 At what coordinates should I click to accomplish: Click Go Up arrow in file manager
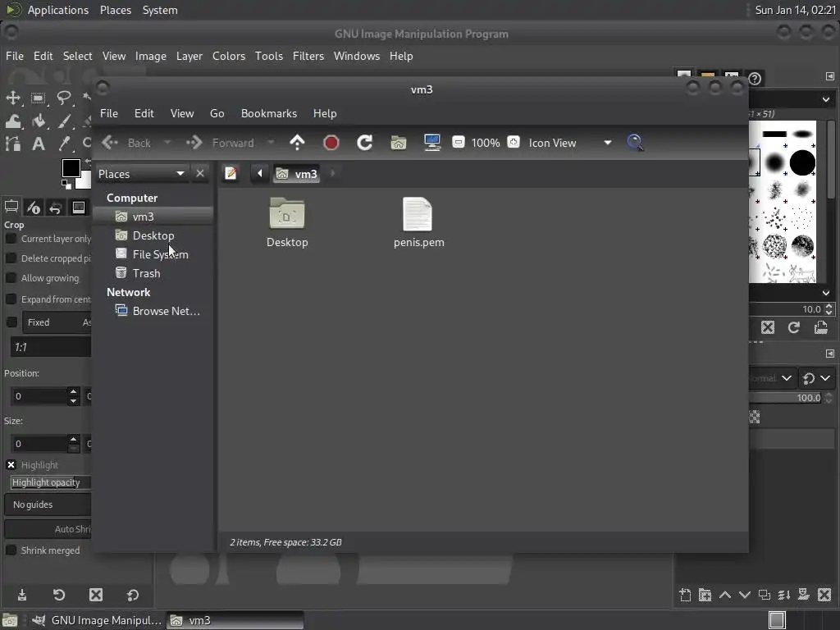pyautogui.click(x=297, y=143)
